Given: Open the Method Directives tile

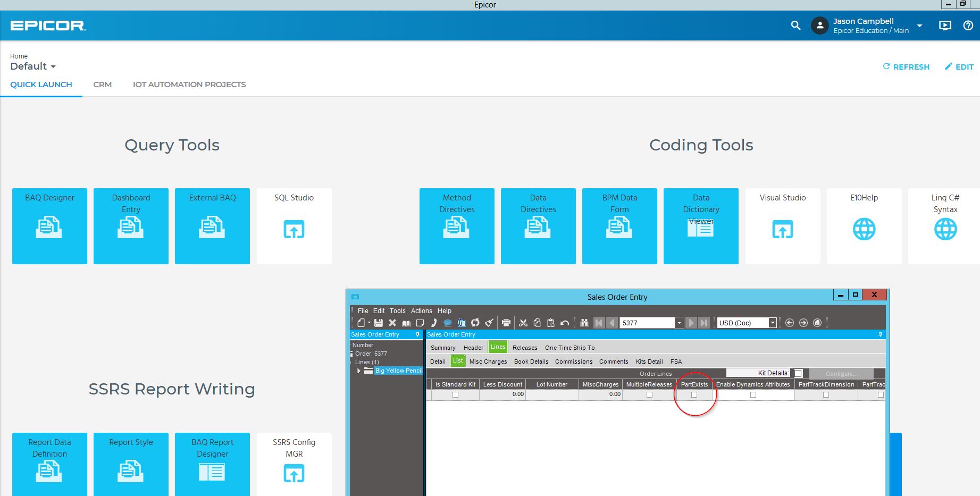Looking at the screenshot, I should (x=457, y=226).
